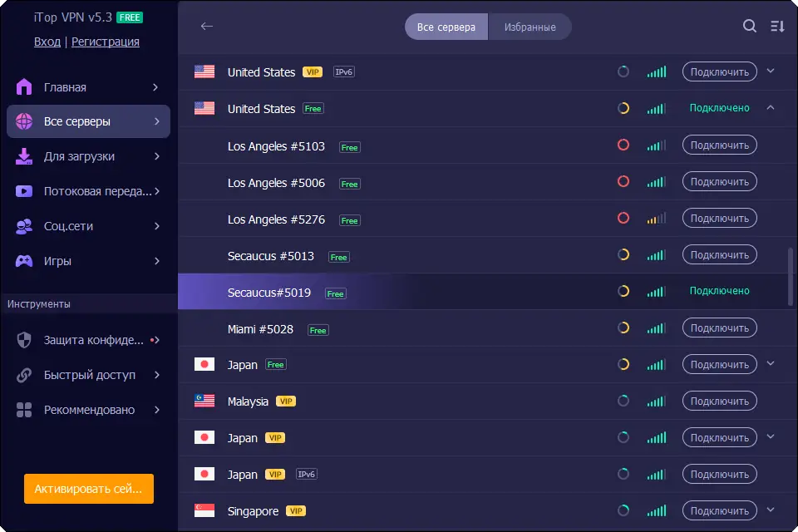This screenshot has height=532, width=798.
Task: Go back using the left arrow
Action: [x=207, y=27]
